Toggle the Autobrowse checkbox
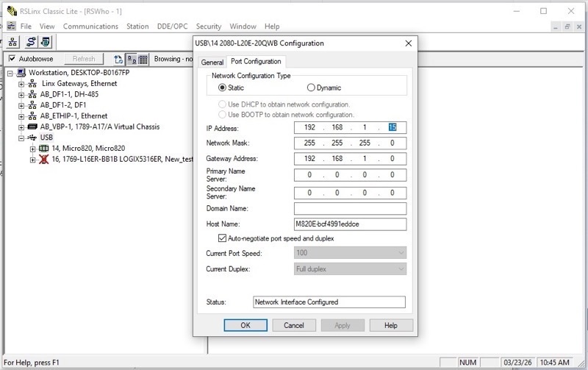Viewport: 588px width, 370px height. tap(12, 59)
